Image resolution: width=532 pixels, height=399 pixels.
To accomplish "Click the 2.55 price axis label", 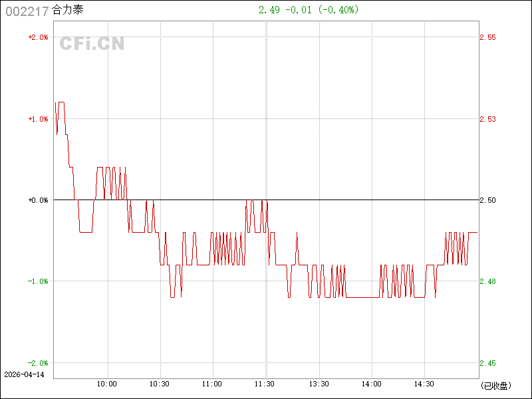I will [487, 37].
